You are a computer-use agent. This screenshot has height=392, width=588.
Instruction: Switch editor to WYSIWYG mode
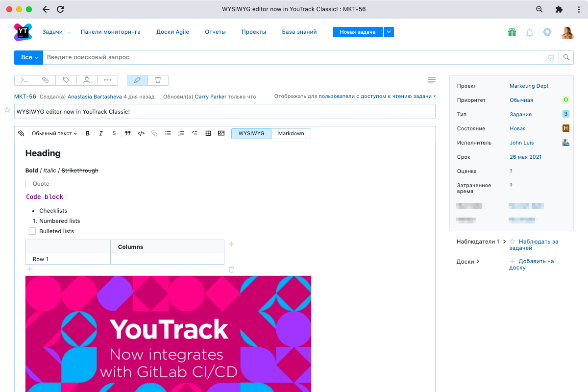(x=251, y=133)
